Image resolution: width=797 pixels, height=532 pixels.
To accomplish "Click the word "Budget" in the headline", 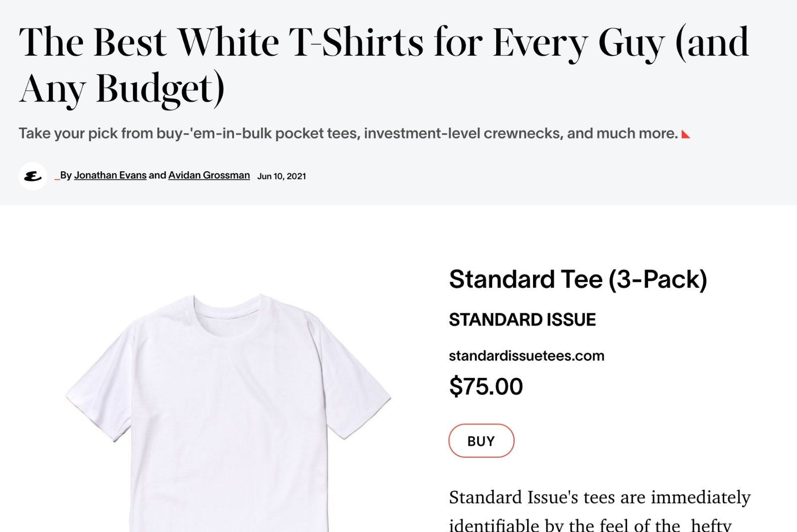I will pos(160,89).
